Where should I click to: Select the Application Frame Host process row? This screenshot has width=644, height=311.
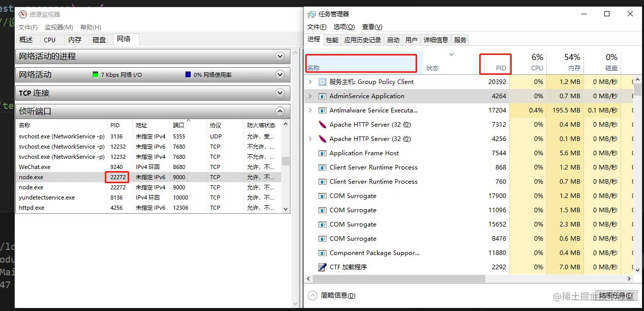tap(469, 153)
